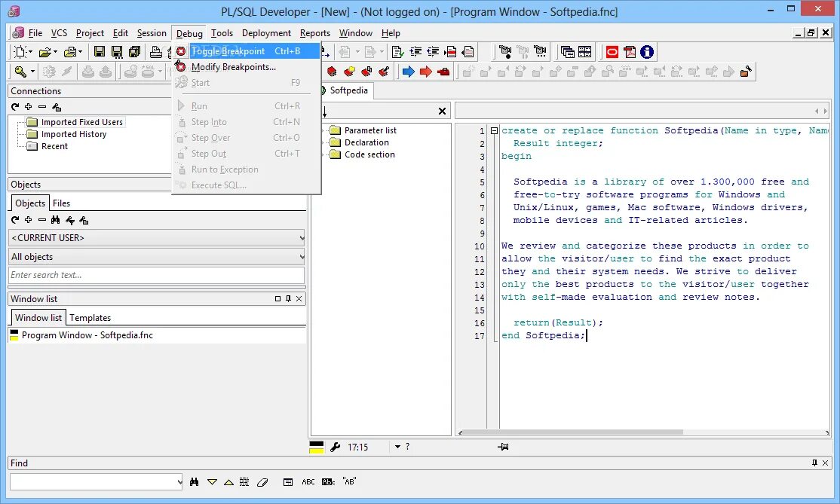The height and width of the screenshot is (504, 840).
Task: Open the Reports menu
Action: pos(315,33)
